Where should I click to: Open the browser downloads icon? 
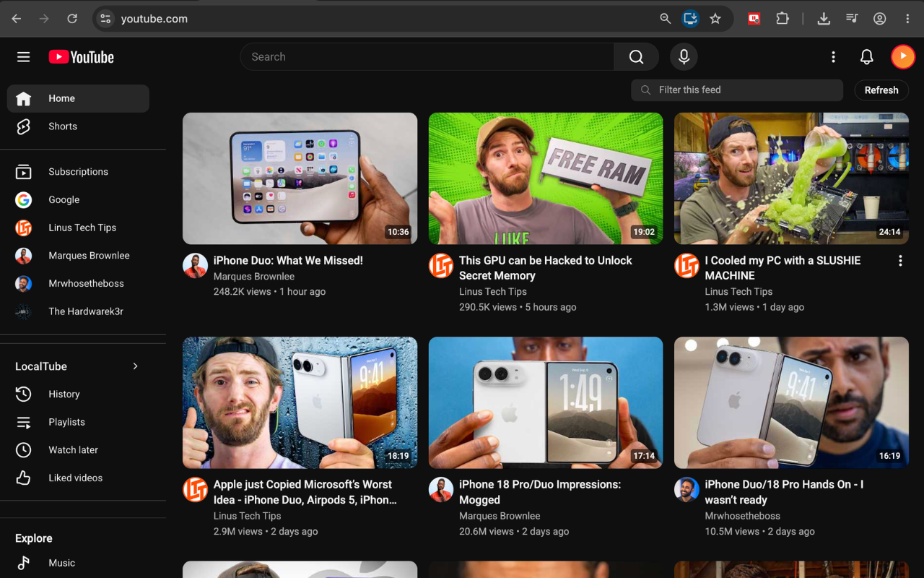(x=824, y=19)
